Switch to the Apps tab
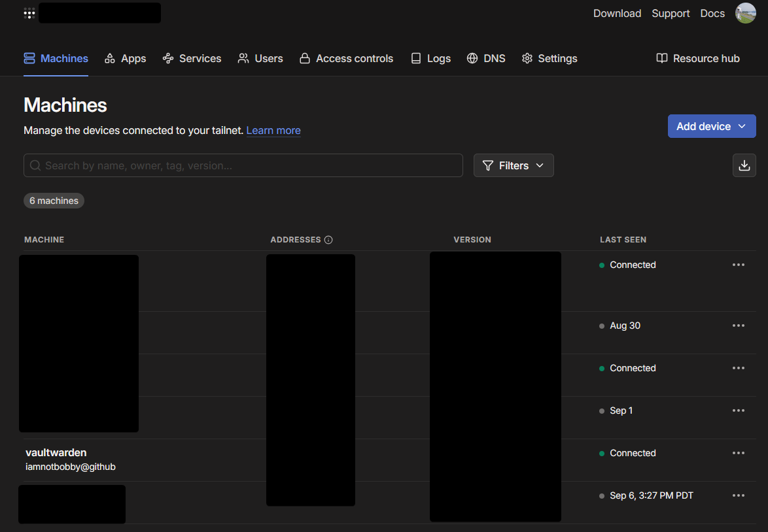Viewport: 768px width, 532px height. pos(125,58)
